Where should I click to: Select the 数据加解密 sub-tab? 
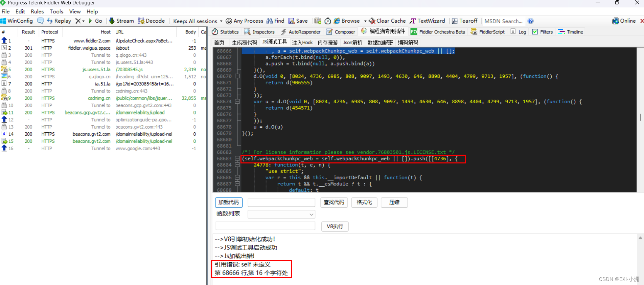[380, 43]
